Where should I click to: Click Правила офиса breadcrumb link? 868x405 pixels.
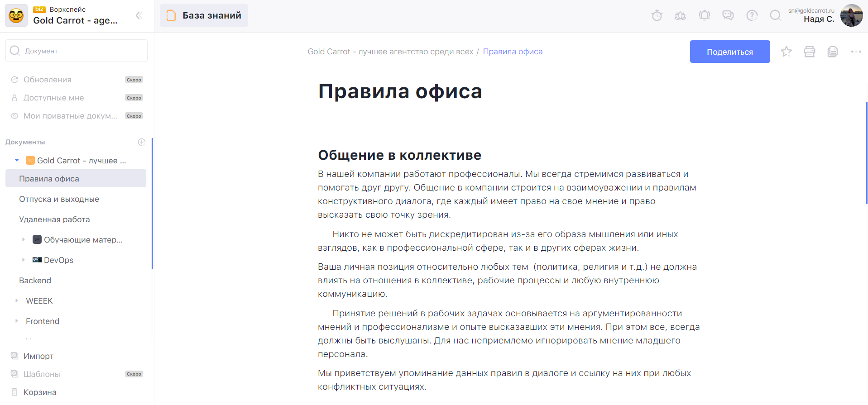(x=513, y=52)
